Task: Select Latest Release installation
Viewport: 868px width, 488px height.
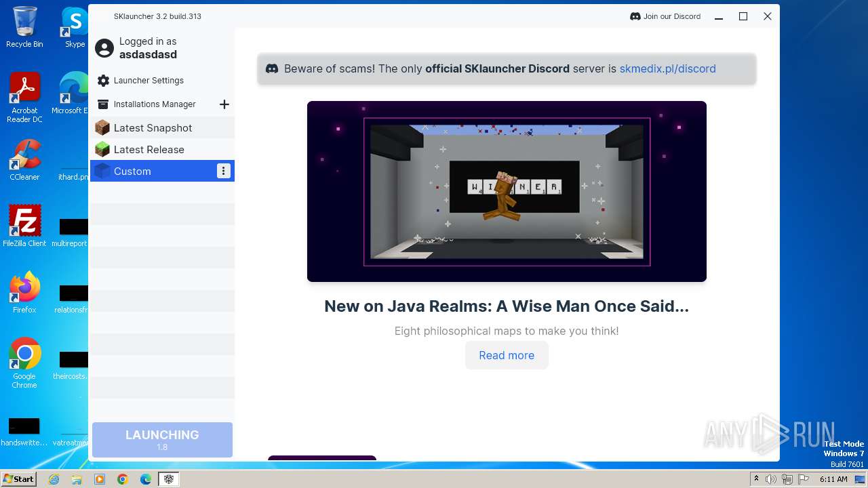Action: pos(162,149)
